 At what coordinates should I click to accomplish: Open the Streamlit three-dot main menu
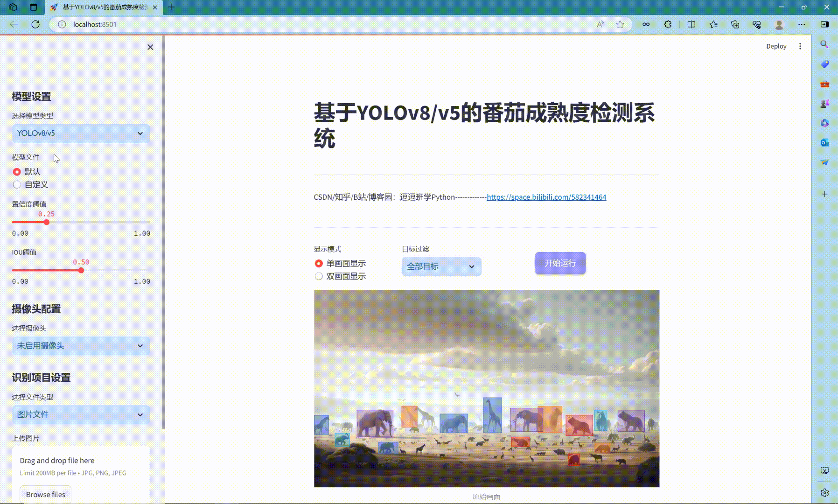(800, 46)
